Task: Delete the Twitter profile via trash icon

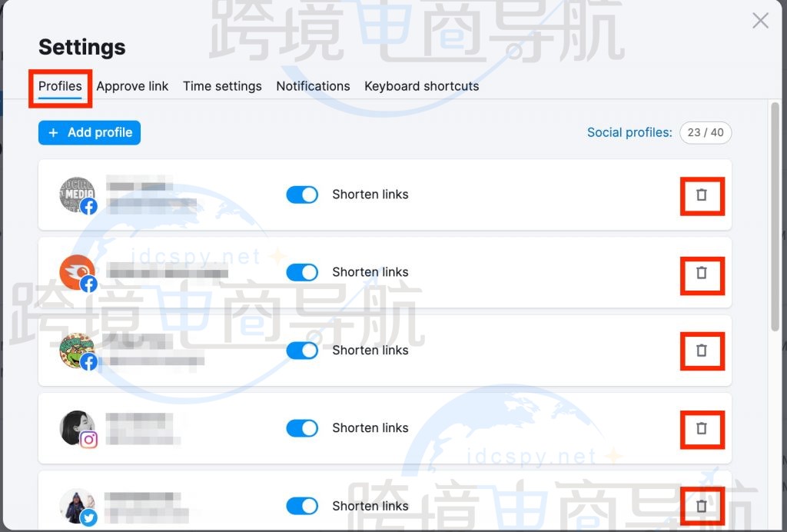Action: pyautogui.click(x=702, y=506)
